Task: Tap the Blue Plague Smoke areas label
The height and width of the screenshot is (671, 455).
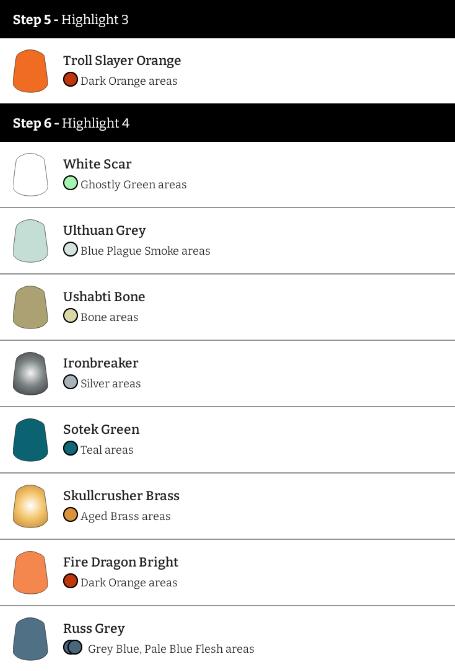Action: [x=145, y=251]
